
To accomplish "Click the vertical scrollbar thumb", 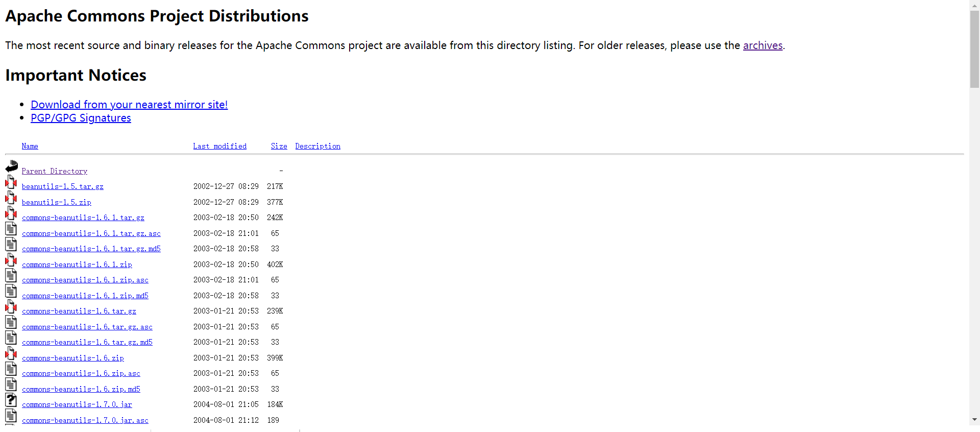I will tap(974, 49).
